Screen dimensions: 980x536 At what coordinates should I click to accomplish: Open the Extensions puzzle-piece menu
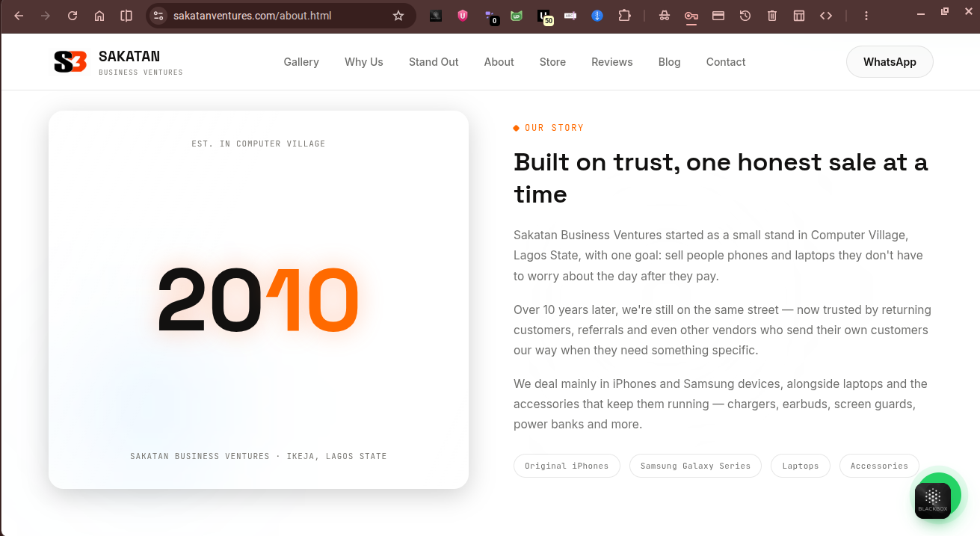tap(624, 16)
